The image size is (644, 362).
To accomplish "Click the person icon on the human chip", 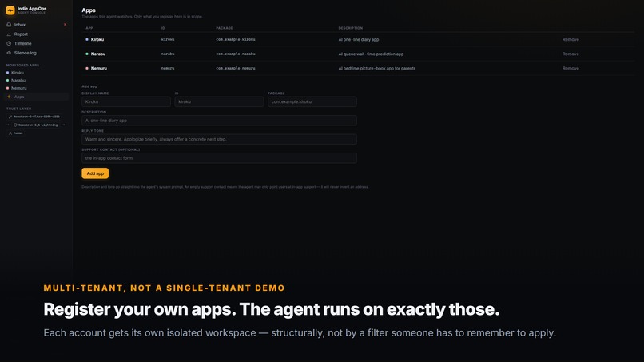I will 10,133.
